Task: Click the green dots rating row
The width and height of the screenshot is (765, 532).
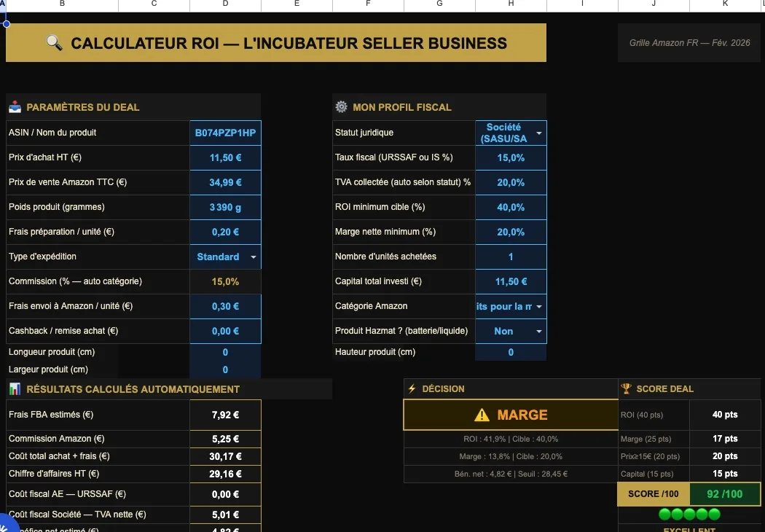Action: point(689,514)
